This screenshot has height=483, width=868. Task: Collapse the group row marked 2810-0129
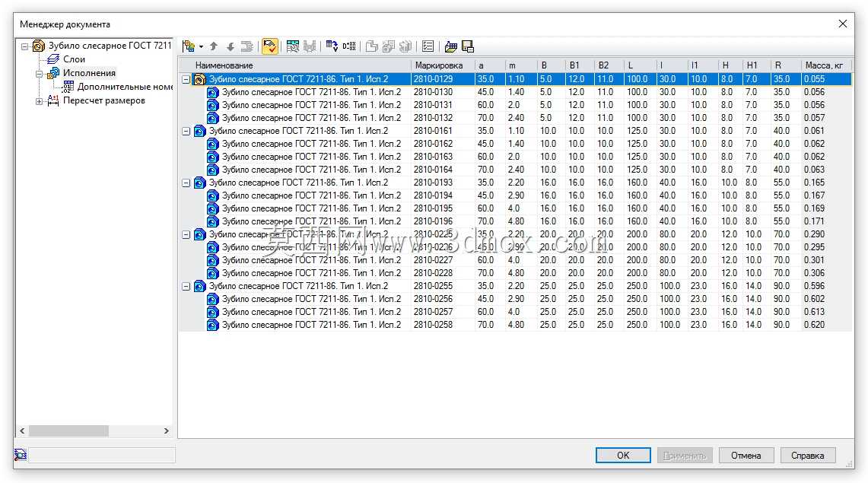(186, 80)
